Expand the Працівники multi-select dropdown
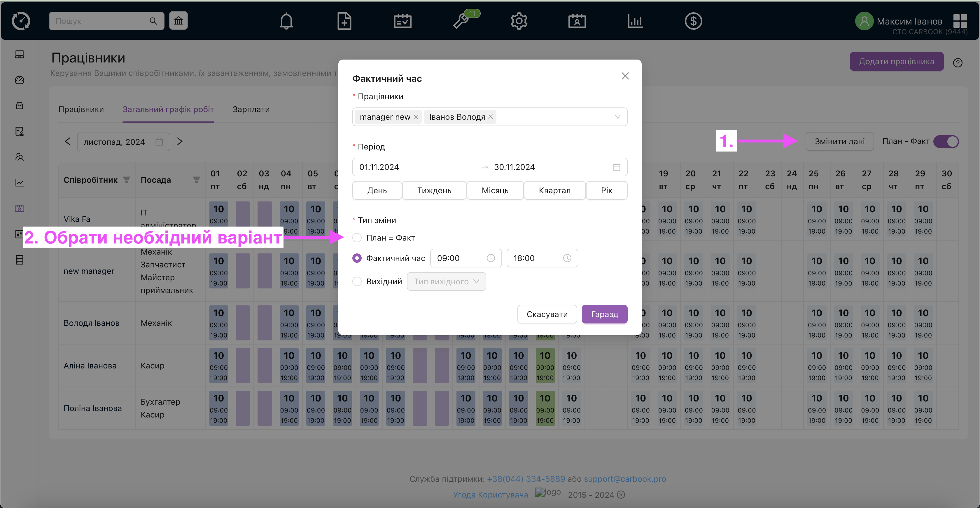Image resolution: width=980 pixels, height=508 pixels. tap(617, 117)
